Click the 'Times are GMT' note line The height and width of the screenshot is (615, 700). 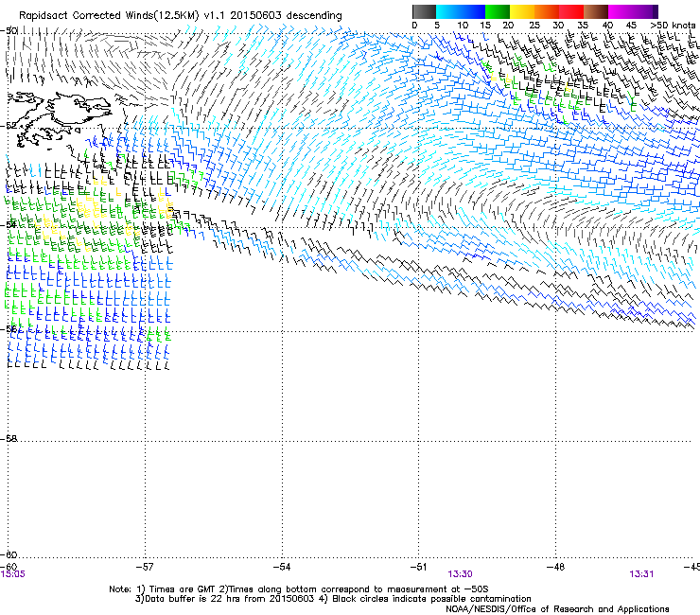point(299,589)
